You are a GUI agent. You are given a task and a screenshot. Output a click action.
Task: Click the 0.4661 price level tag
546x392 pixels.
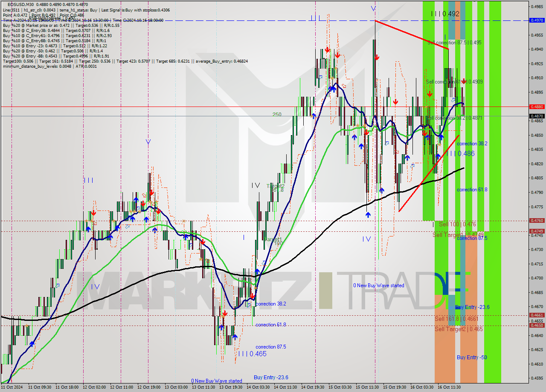[536, 315]
